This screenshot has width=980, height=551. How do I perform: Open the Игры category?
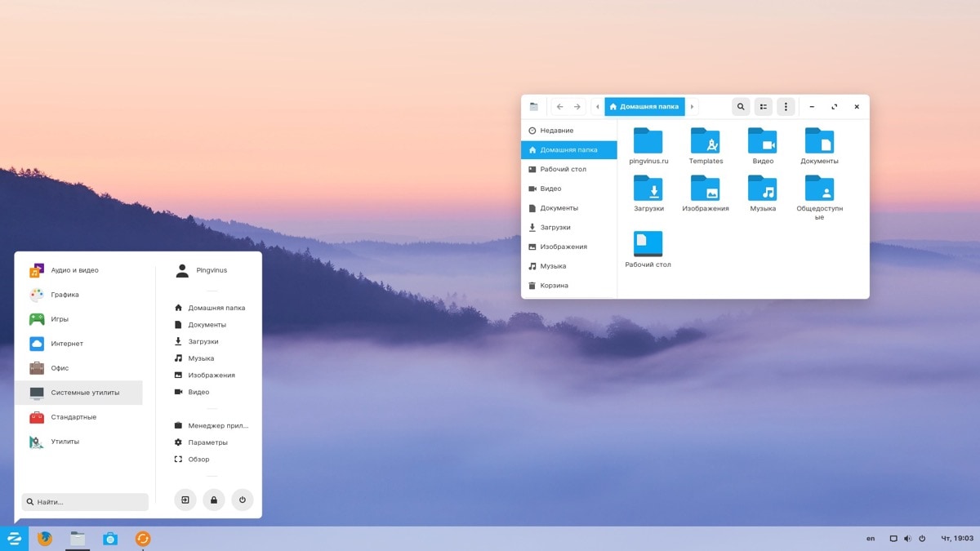pyautogui.click(x=78, y=319)
